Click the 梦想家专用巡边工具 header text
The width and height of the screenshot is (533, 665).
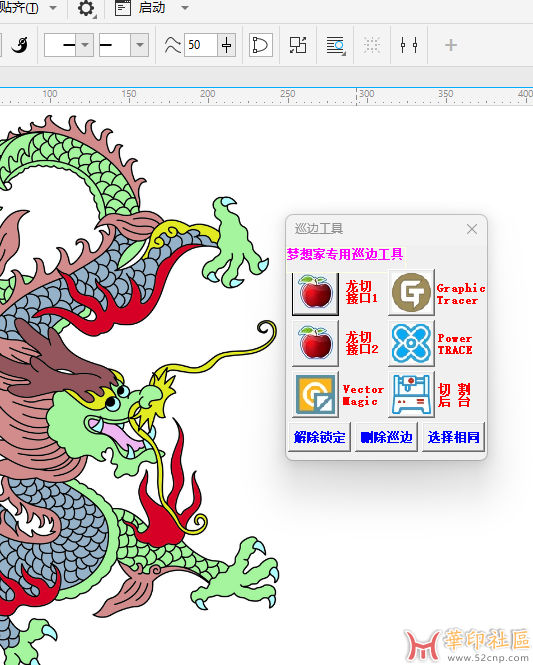(x=345, y=254)
